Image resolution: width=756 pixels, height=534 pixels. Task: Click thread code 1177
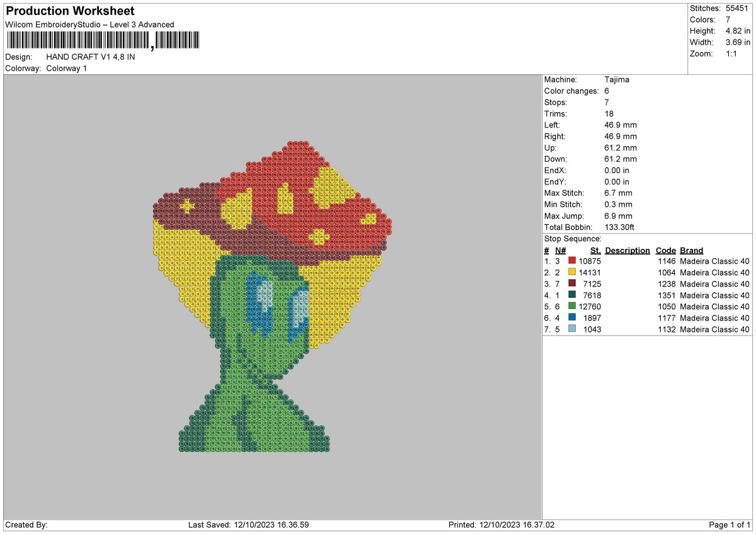(667, 318)
